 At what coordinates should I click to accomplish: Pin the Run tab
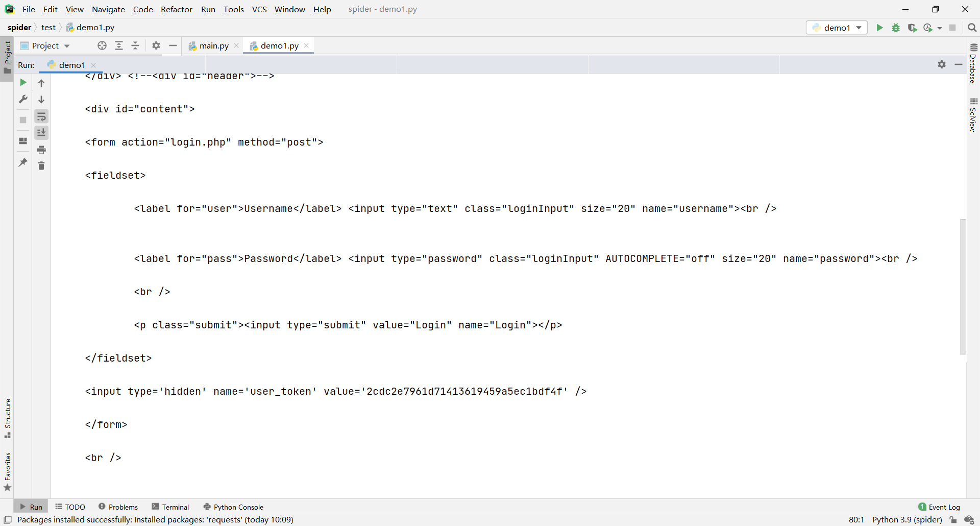pos(23,162)
